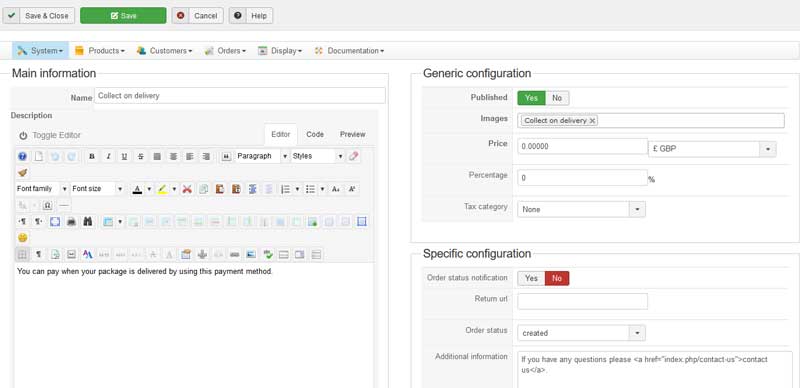The image size is (800, 388).
Task: Click the eraser remove formatting icon
Action: [354, 156]
